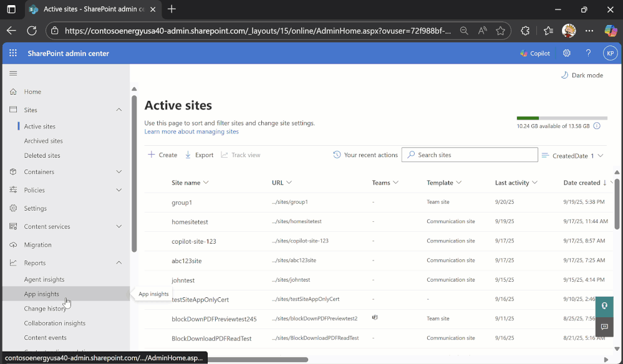Open the app launcher waffle icon
This screenshot has height=364, width=623.
click(13, 53)
